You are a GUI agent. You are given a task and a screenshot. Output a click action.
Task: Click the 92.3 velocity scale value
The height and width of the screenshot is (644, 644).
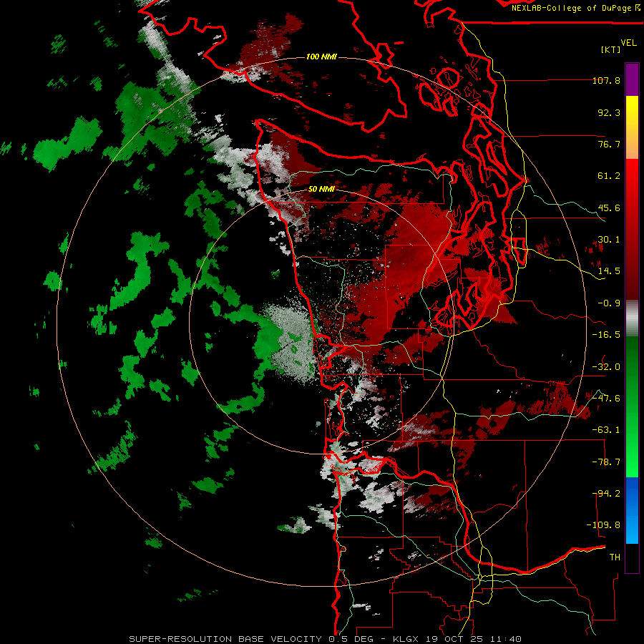point(609,112)
